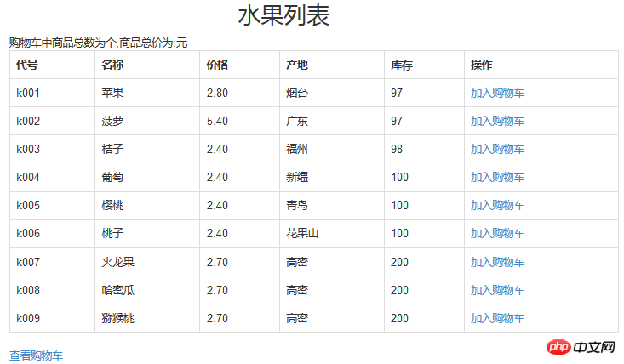This screenshot has height=364, width=624.
Task: Select price 2.80 in the 苹果 row
Action: point(217,93)
